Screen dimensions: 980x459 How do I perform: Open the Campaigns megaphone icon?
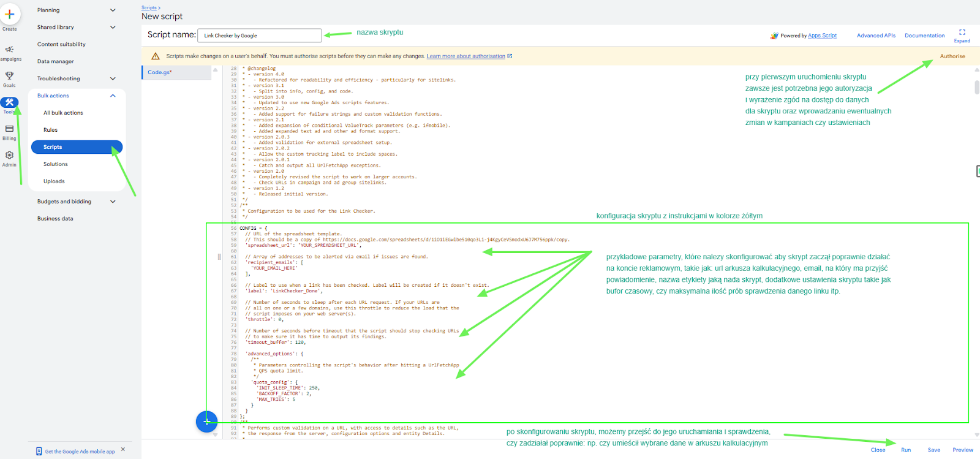9,50
